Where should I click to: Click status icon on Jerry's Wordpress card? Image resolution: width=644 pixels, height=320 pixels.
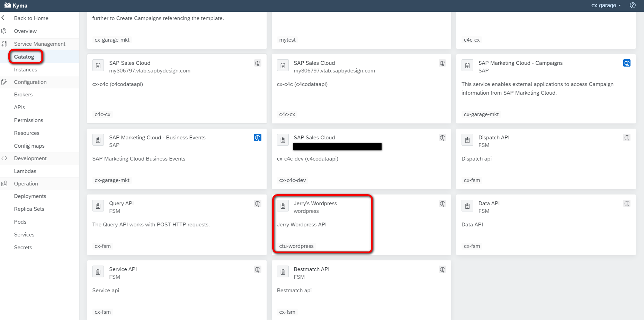point(442,204)
